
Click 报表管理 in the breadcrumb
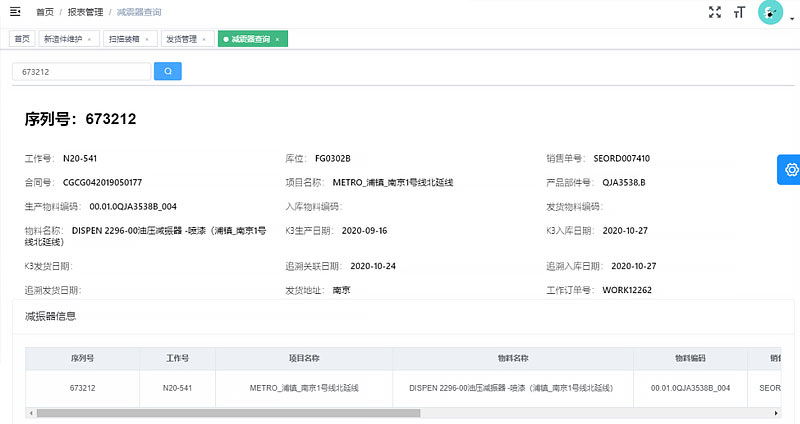[x=87, y=12]
